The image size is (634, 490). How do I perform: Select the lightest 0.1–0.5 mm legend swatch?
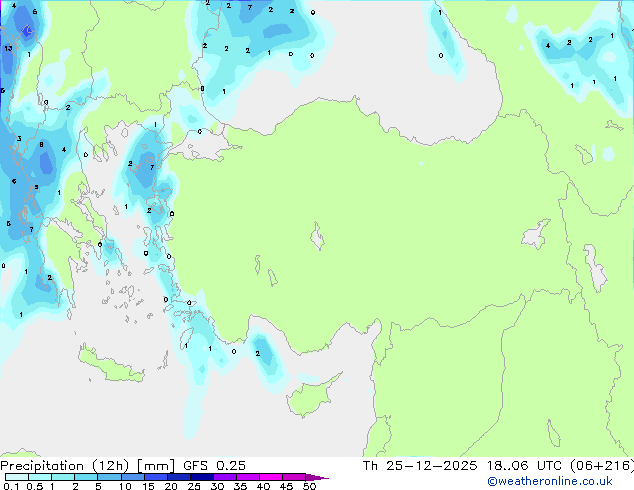point(17,477)
